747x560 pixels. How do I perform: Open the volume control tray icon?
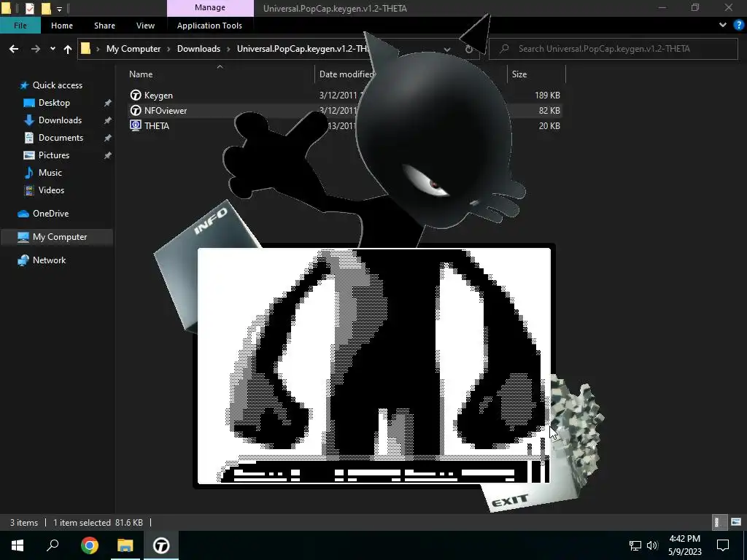[x=652, y=545]
